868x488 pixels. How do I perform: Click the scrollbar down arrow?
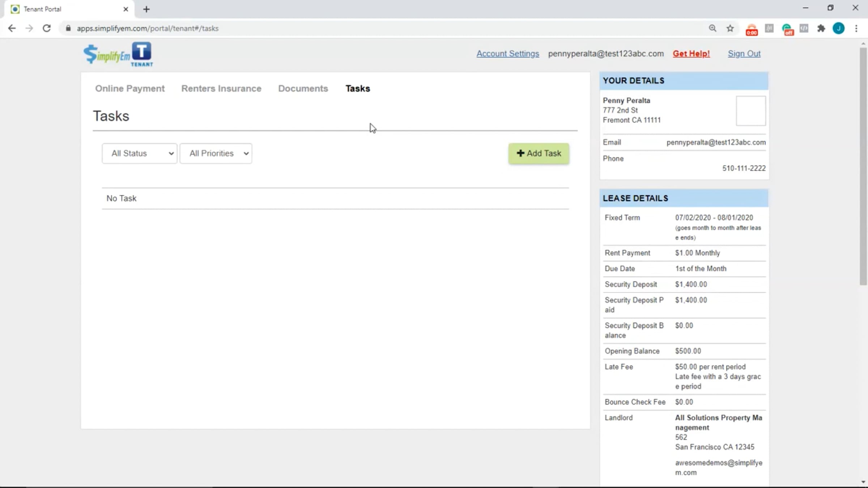(x=863, y=482)
